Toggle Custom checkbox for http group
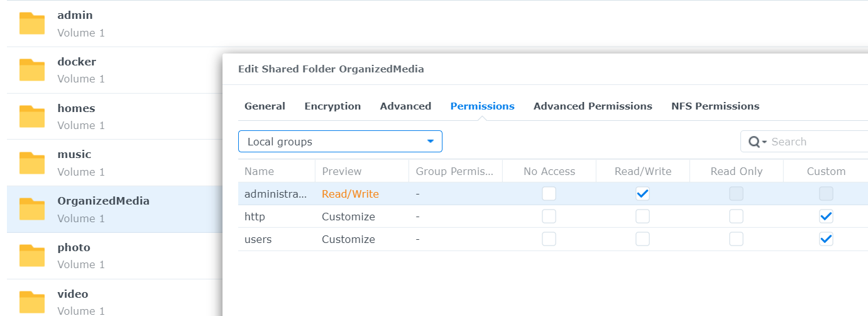 coord(826,217)
